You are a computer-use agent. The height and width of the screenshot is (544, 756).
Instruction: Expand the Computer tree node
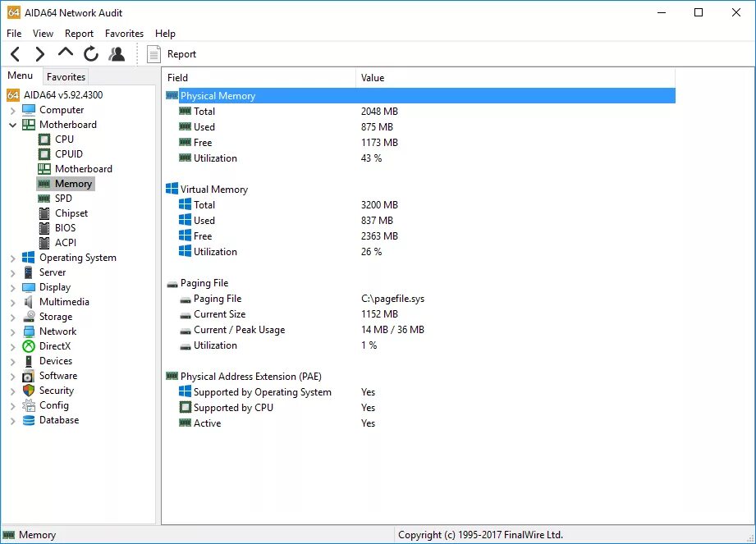pos(13,110)
